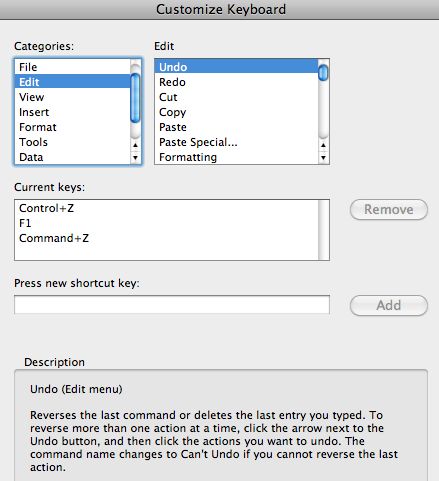Click the Categories list scroll up arrow
439x481 pixels.
pos(135,145)
